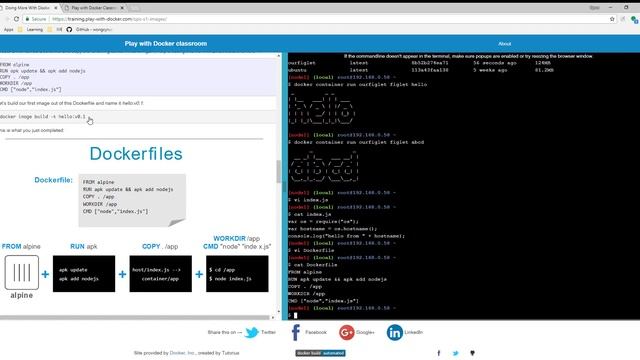The image size is (640, 360).
Task: Click the browser profile name button
Action: (x=594, y=7)
